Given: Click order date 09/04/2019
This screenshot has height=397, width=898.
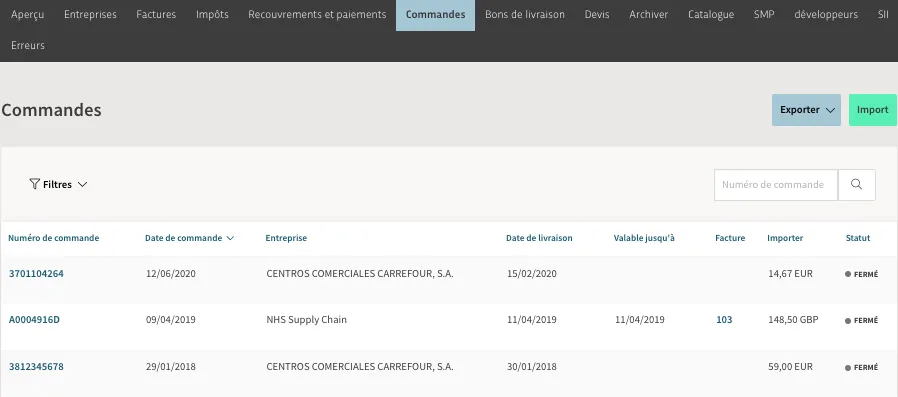Looking at the screenshot, I should coord(171,320).
